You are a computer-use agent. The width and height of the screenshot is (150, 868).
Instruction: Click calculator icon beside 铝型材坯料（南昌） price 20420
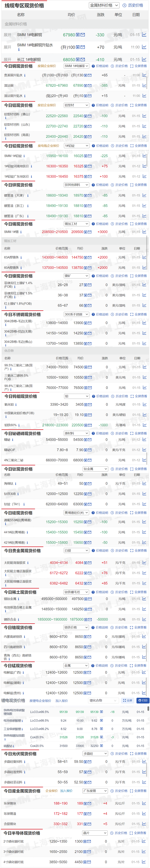point(85,137)
